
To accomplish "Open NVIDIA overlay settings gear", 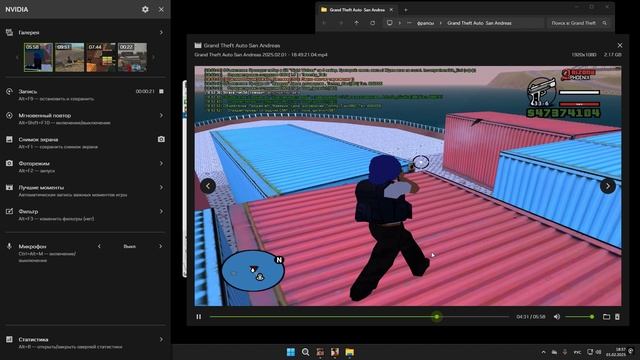I will (145, 9).
